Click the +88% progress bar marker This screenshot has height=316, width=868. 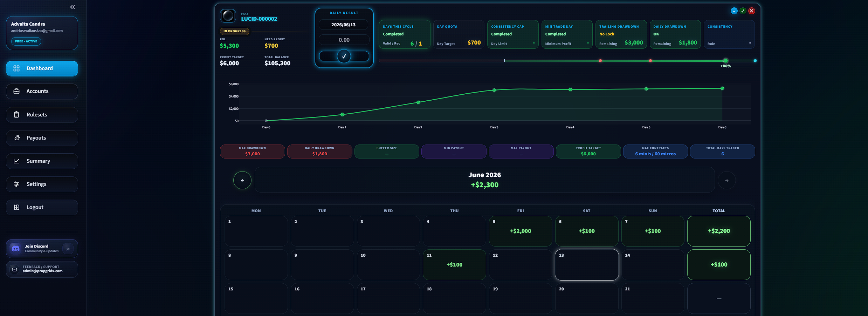[726, 61]
